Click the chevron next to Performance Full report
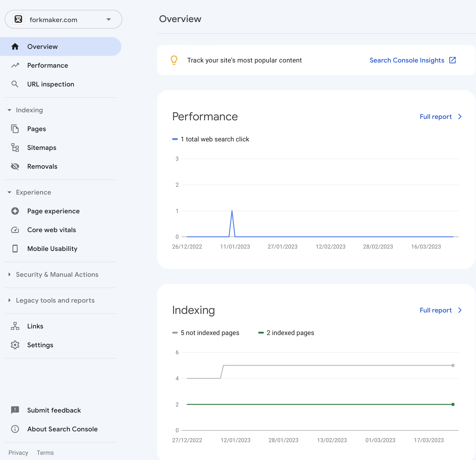 click(x=460, y=117)
